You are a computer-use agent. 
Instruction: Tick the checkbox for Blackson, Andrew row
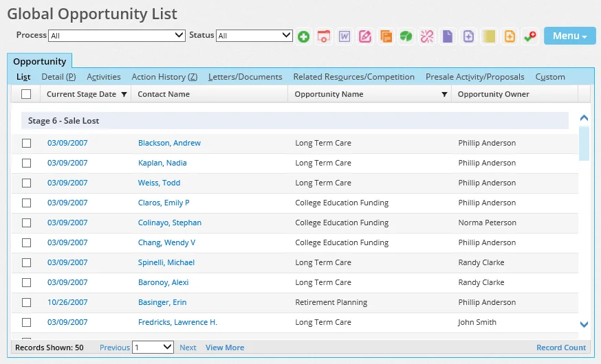point(27,144)
